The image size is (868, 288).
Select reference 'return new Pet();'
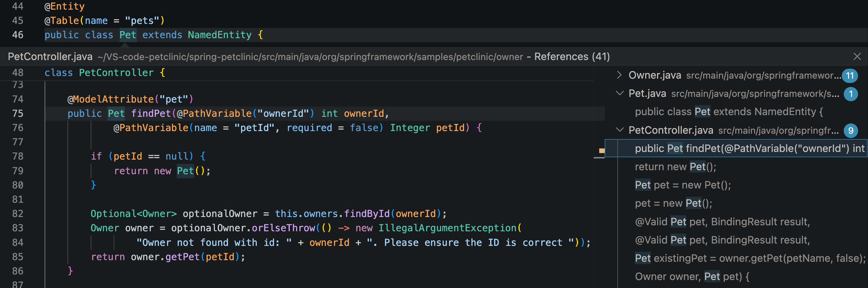coord(675,167)
